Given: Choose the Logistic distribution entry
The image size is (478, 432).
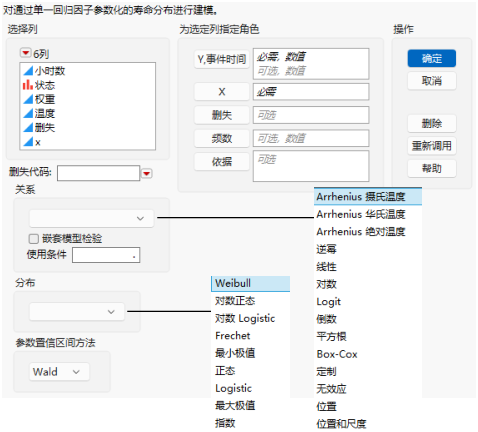Looking at the screenshot, I should tap(251, 388).
